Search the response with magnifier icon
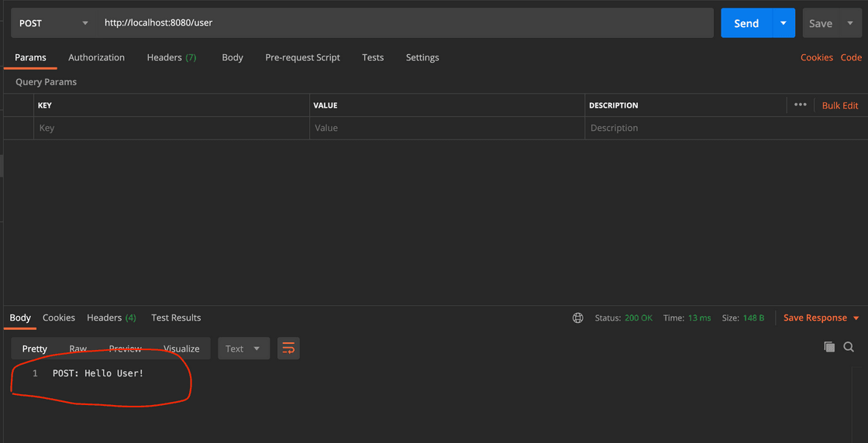This screenshot has width=868, height=443. [x=849, y=348]
